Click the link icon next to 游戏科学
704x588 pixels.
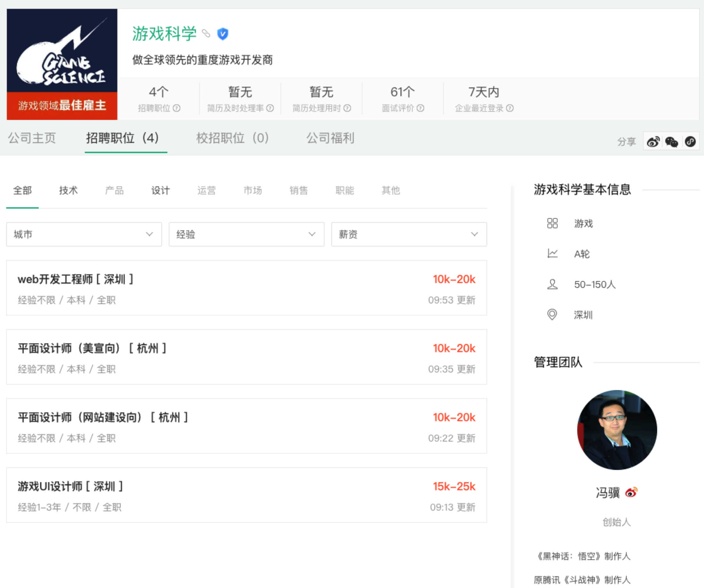(x=206, y=34)
